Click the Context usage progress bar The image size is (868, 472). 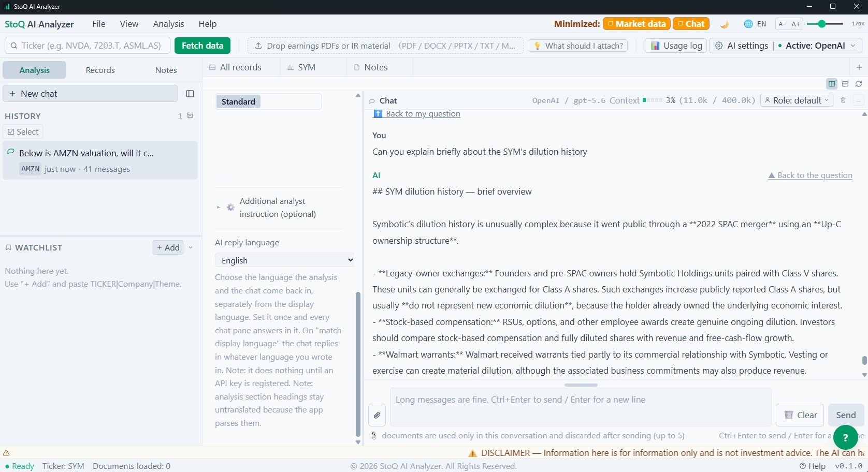[652, 100]
